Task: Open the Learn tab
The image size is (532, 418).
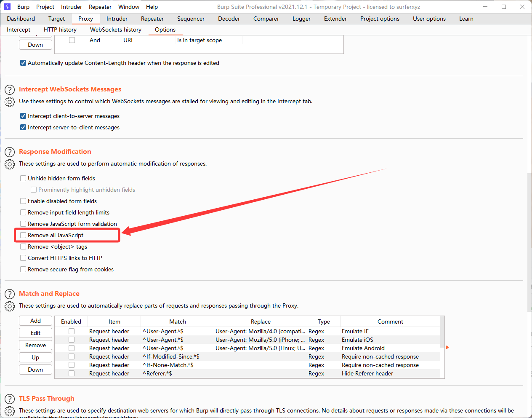Action: point(466,19)
